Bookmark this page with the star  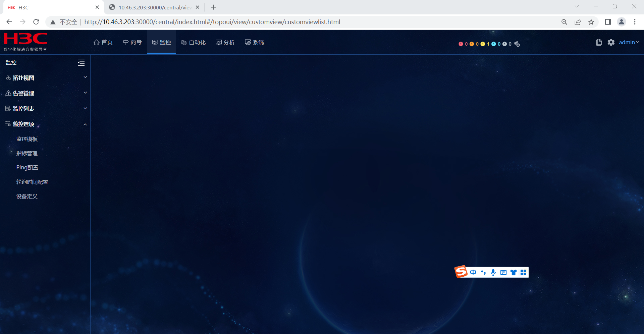point(591,22)
